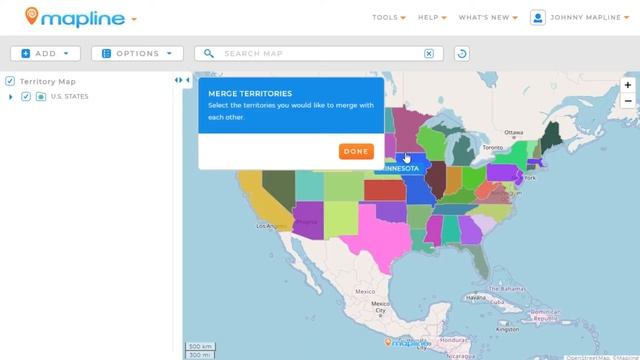Select the dark maroon Illinois territory
This screenshot has height=360, width=640.
click(436, 179)
